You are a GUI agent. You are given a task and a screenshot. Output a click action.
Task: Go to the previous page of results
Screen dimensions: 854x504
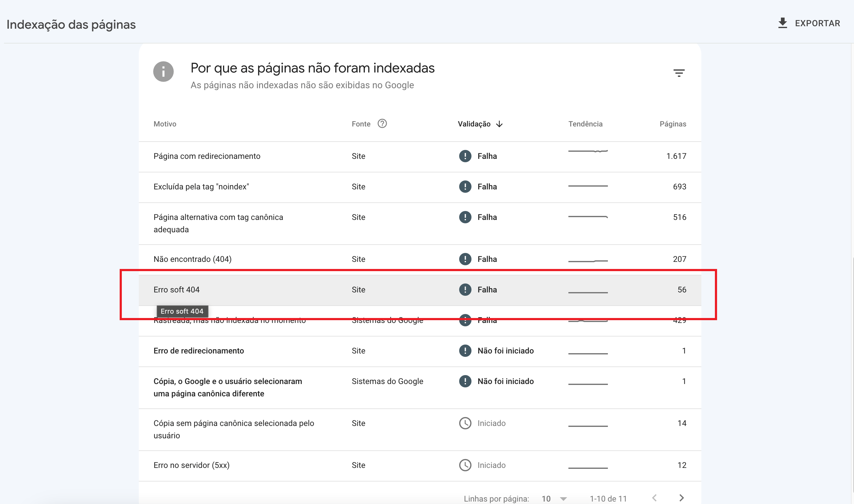click(654, 498)
